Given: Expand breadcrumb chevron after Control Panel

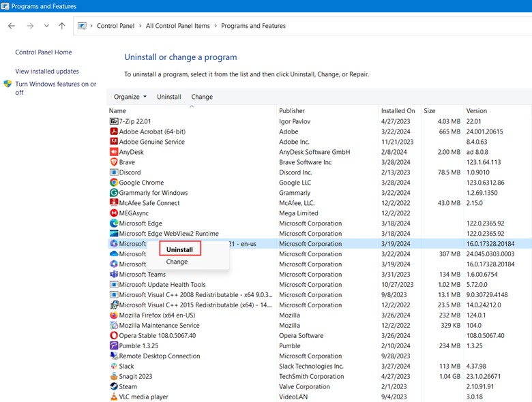Looking at the screenshot, I should [x=140, y=26].
